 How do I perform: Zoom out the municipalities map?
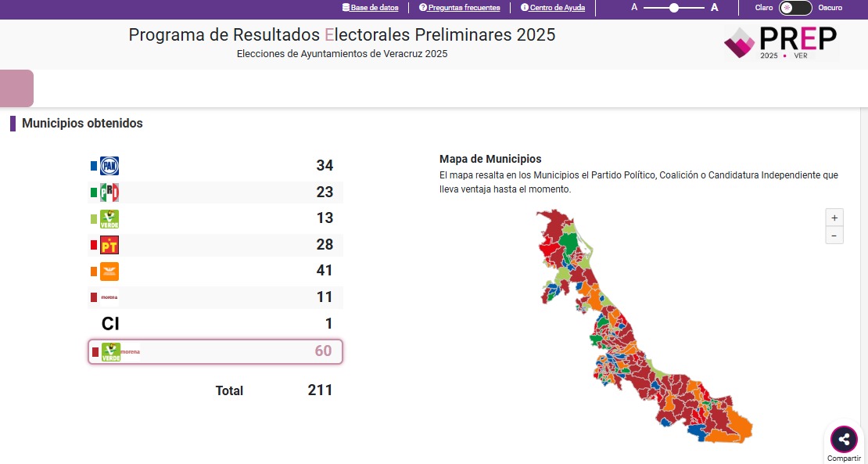click(x=834, y=236)
